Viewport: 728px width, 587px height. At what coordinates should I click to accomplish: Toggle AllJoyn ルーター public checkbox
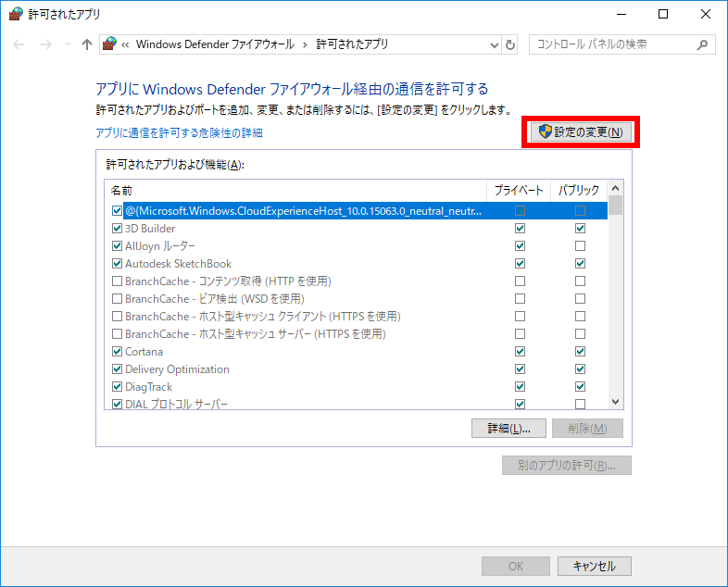(x=580, y=246)
